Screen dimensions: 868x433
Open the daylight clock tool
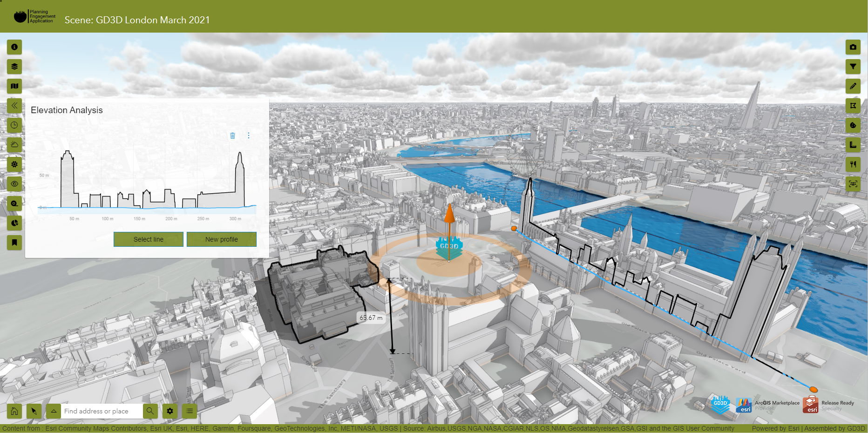coord(14,125)
